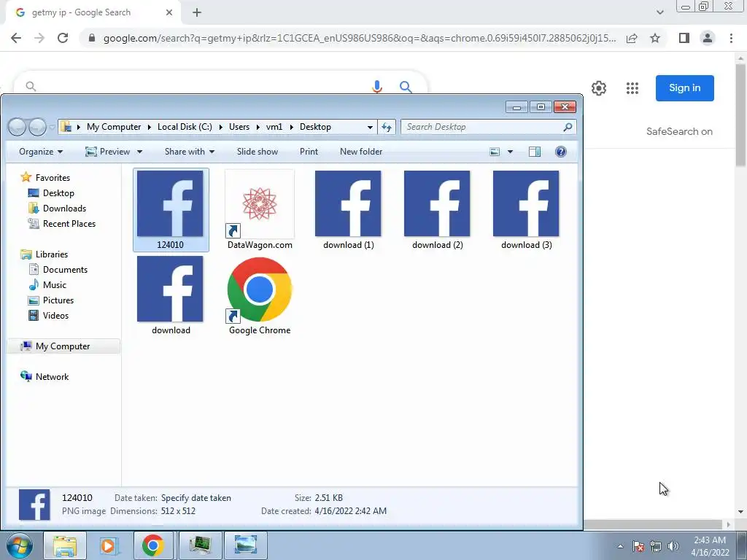Close the getmy ip Google Search tab
747x560 pixels.
coord(169,13)
